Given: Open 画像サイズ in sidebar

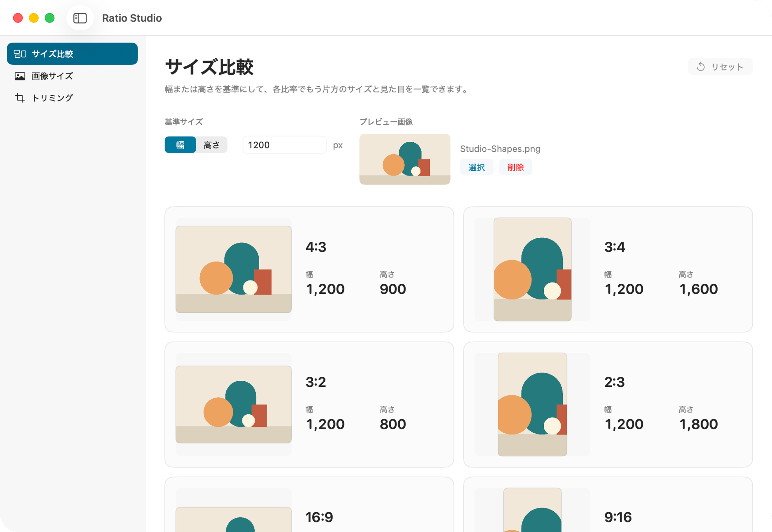Looking at the screenshot, I should (72, 76).
